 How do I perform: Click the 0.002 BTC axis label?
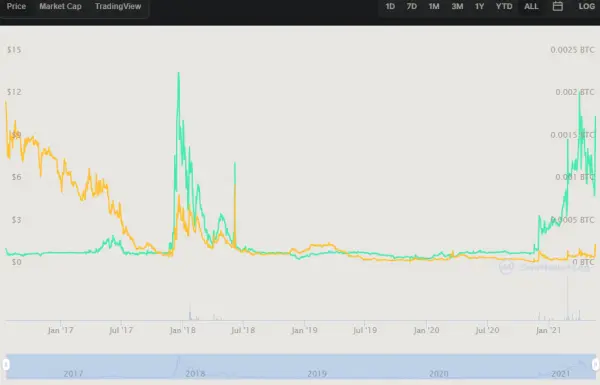pos(575,92)
